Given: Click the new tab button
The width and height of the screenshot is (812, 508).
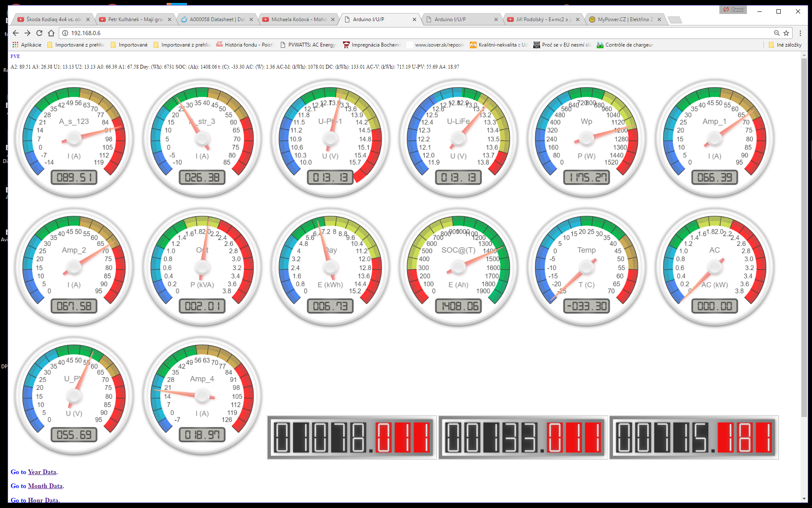Looking at the screenshot, I should pos(675,19).
